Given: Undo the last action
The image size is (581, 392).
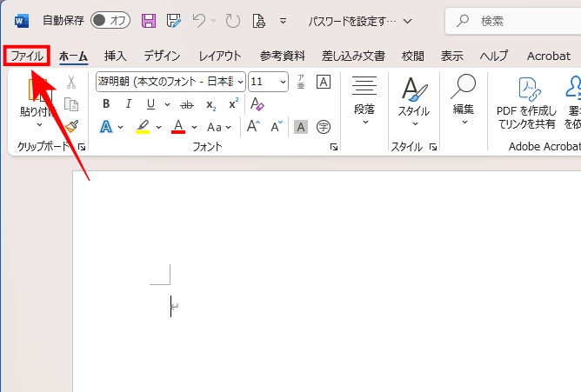Looking at the screenshot, I should [x=199, y=21].
